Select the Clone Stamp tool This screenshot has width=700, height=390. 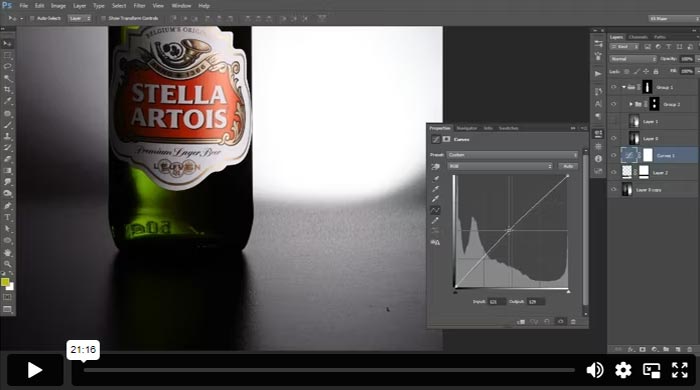[7, 136]
